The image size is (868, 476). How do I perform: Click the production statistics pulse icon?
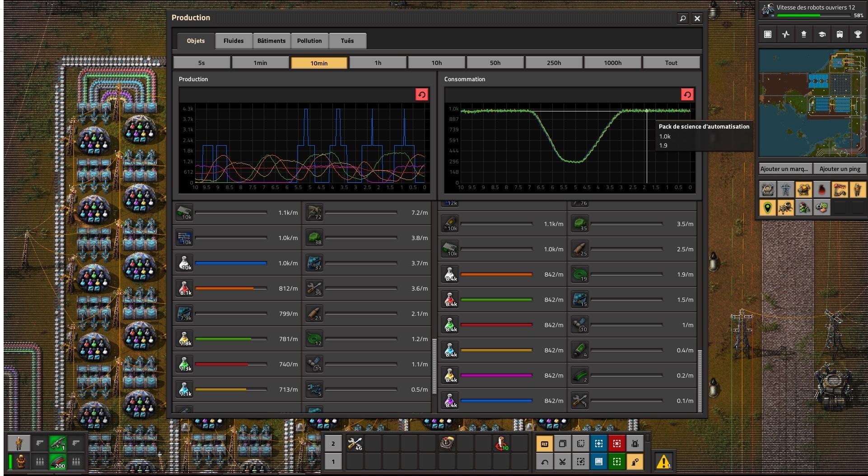coord(786,34)
